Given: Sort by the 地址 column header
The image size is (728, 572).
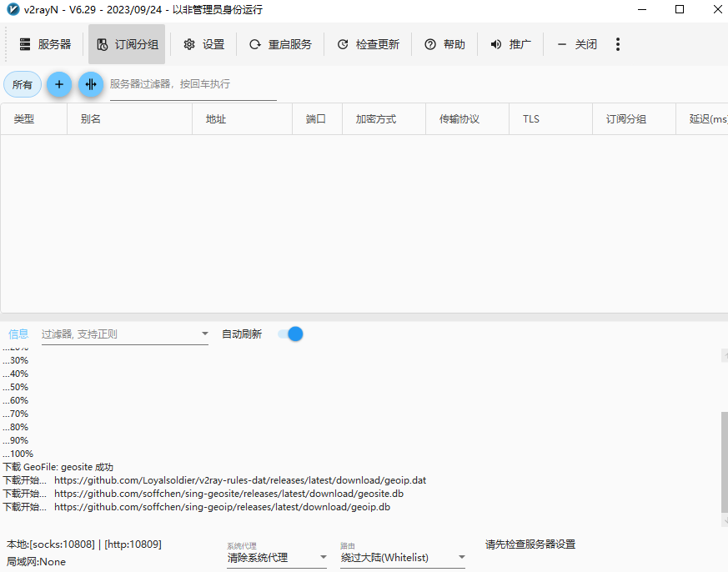Looking at the screenshot, I should pos(242,119).
